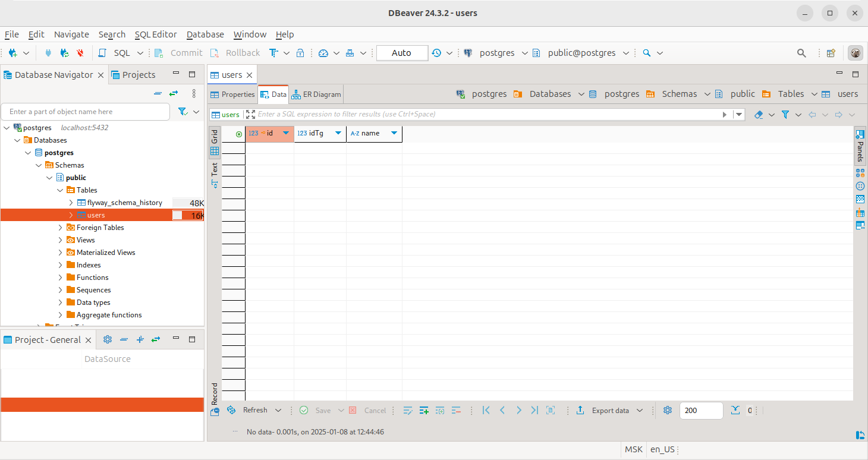
Task: Go to the last page icon
Action: [x=534, y=410]
